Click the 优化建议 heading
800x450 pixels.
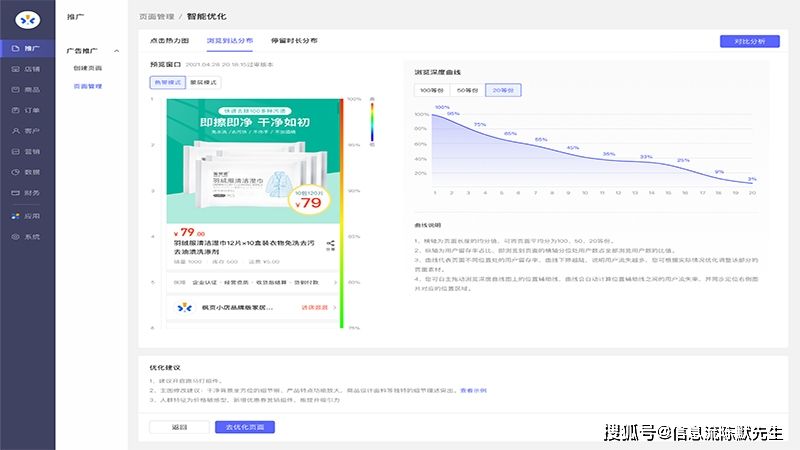point(165,367)
